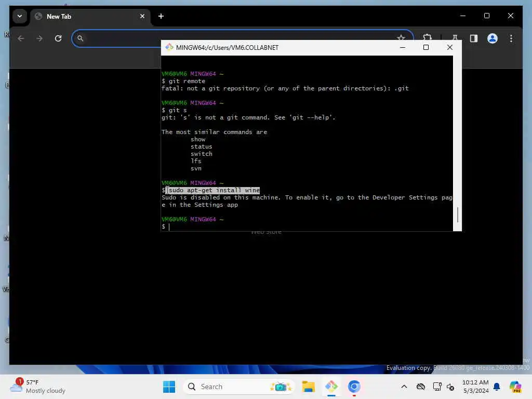The height and width of the screenshot is (399, 532).
Task: Go back in Chrome
Action: click(21, 38)
